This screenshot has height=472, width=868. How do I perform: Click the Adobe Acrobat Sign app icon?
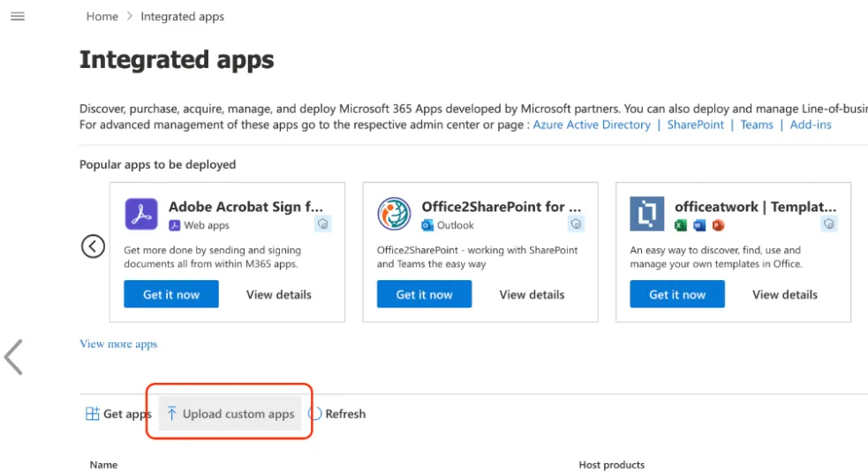tap(140, 214)
